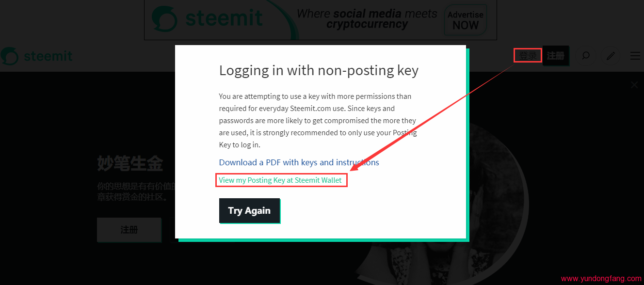Click the dialog title about non-posting key
The image size is (644, 285).
(319, 71)
